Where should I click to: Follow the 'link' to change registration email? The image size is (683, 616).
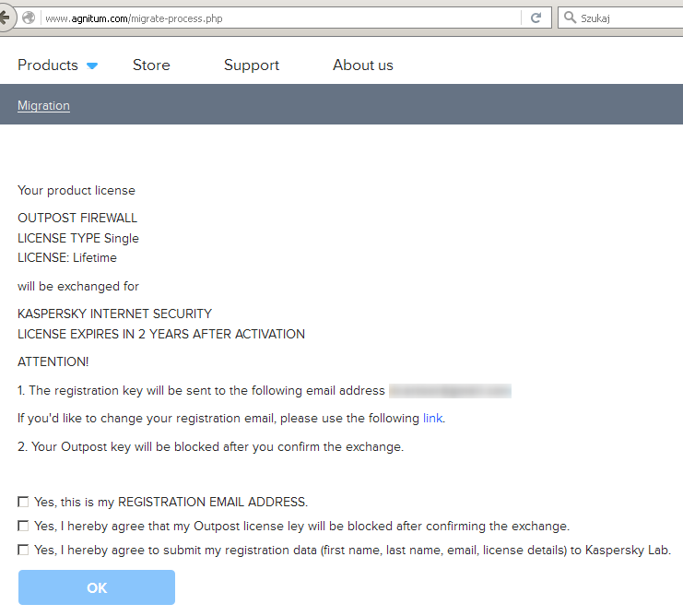click(x=432, y=419)
